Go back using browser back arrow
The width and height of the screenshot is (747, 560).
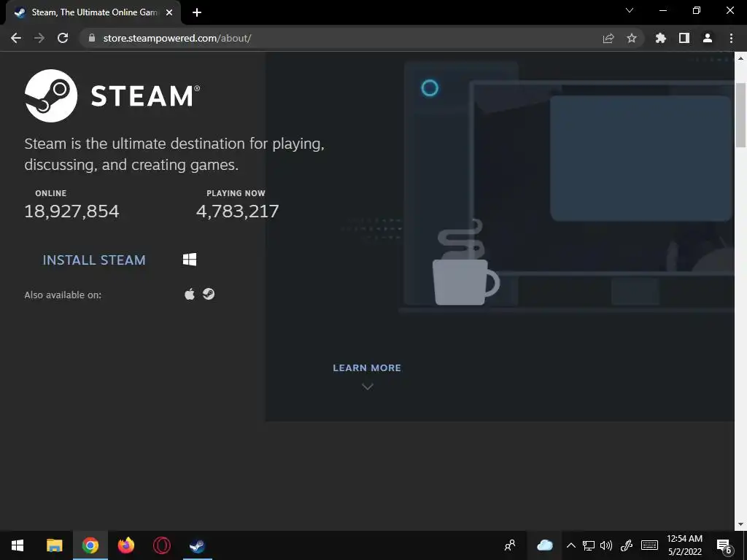(16, 38)
